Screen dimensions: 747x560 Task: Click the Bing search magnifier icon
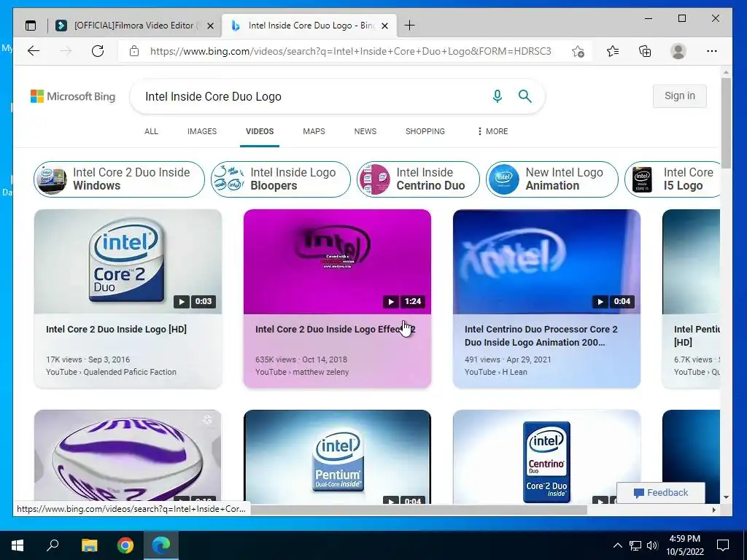pos(525,96)
